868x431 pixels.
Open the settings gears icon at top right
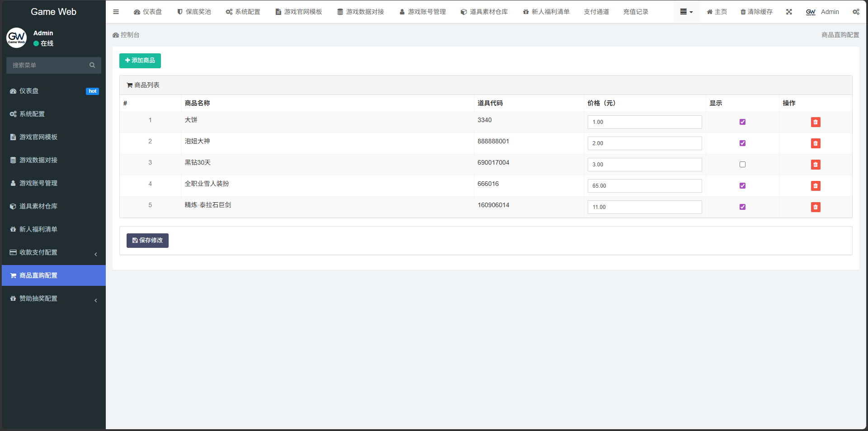coord(856,12)
